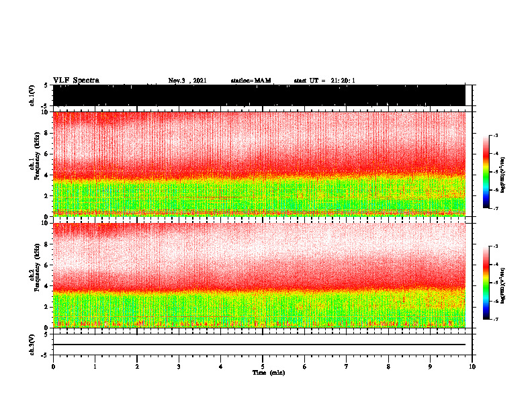The width and height of the screenshot is (532, 411).
Task: Click the 8 kHz tick on ch.1 frequency axis
Action: point(47,133)
